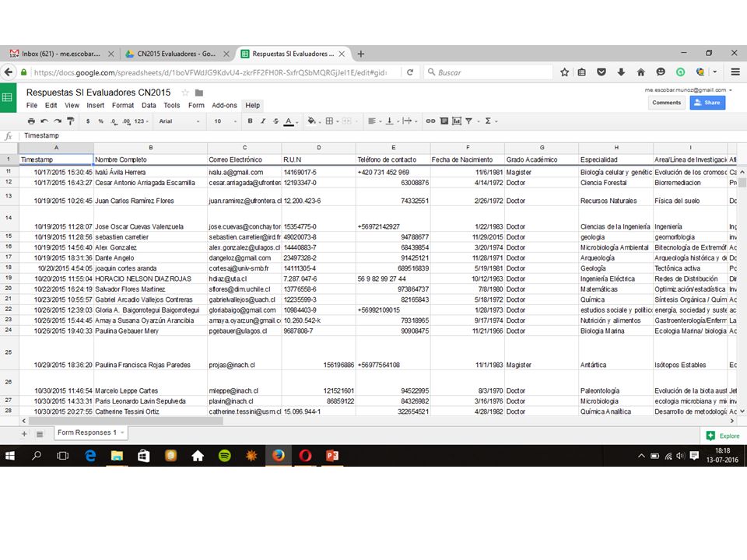
Task: Star the Respuestas SI Evaluadores document
Action: point(185,93)
